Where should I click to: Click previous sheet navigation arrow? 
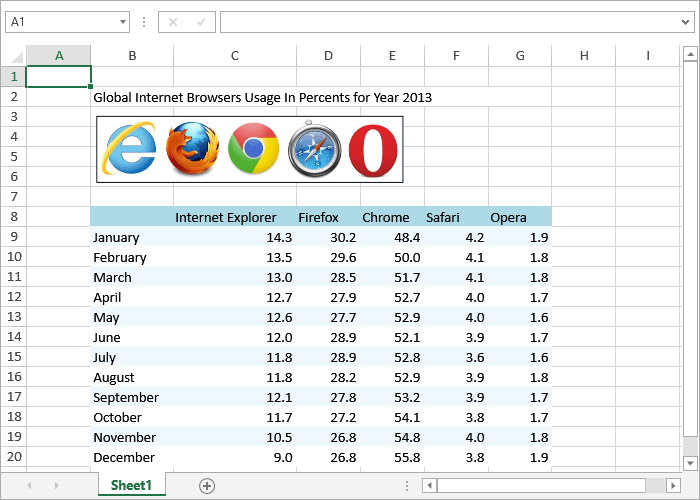pos(29,485)
